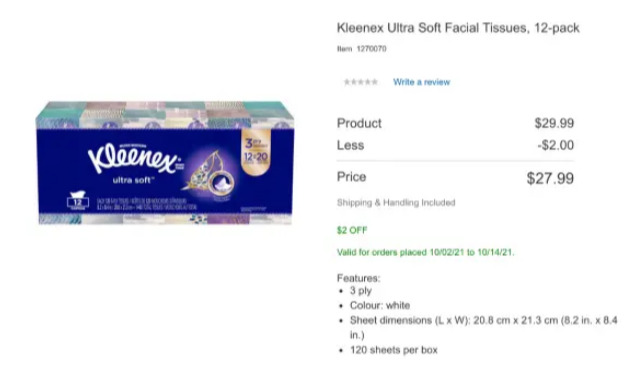Image resolution: width=637 pixels, height=377 pixels.
Task: Click the 120 sheets per box bullet
Action: [394, 350]
